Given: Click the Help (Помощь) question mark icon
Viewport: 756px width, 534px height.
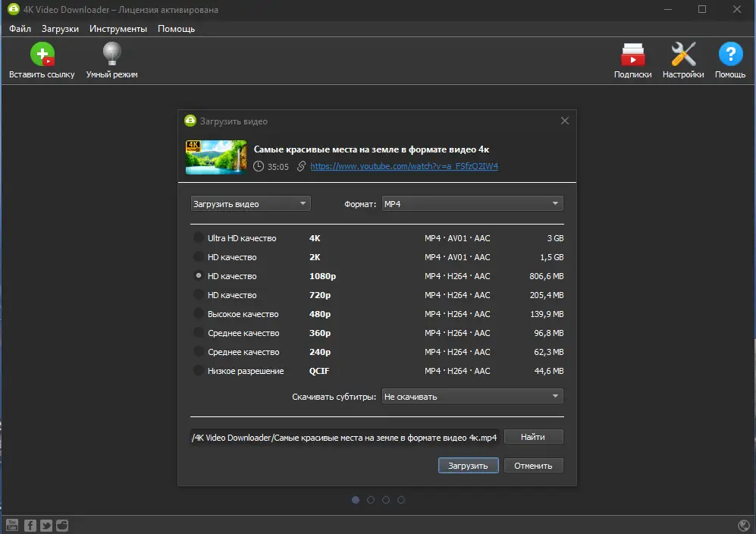Looking at the screenshot, I should pos(730,54).
